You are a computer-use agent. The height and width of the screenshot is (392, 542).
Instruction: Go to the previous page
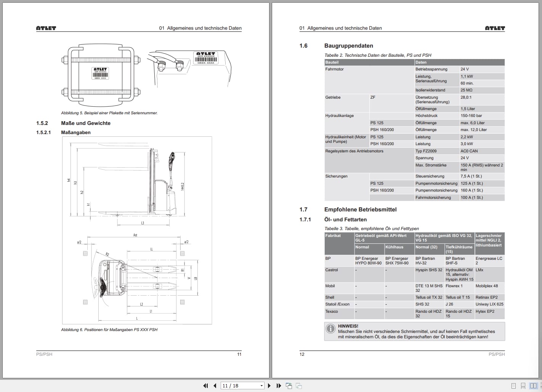215,386
